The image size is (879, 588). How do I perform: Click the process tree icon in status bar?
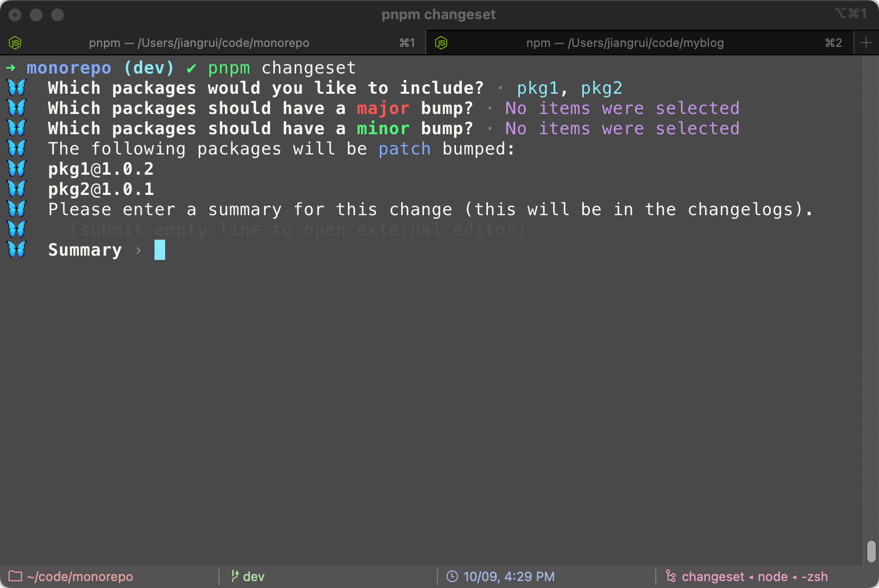coord(671,576)
